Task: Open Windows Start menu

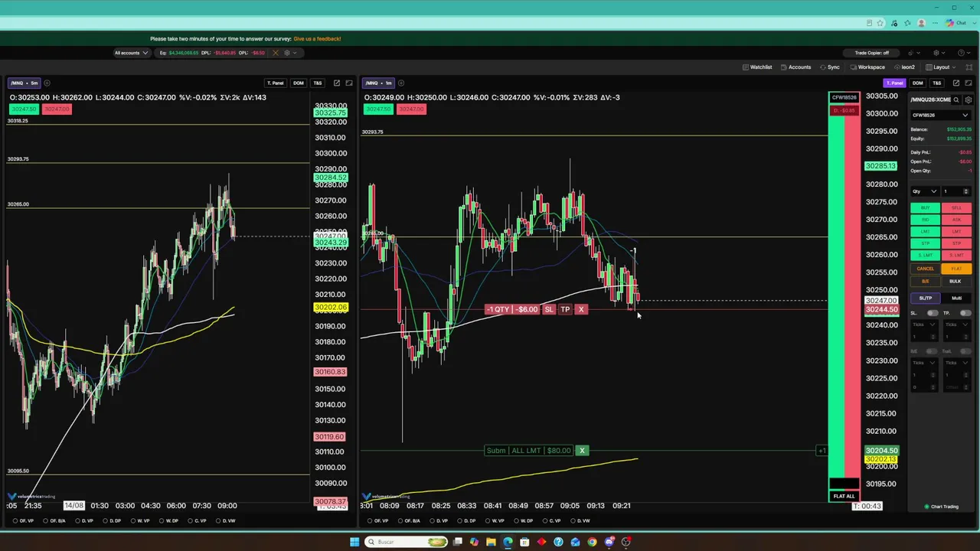Action: pyautogui.click(x=354, y=542)
